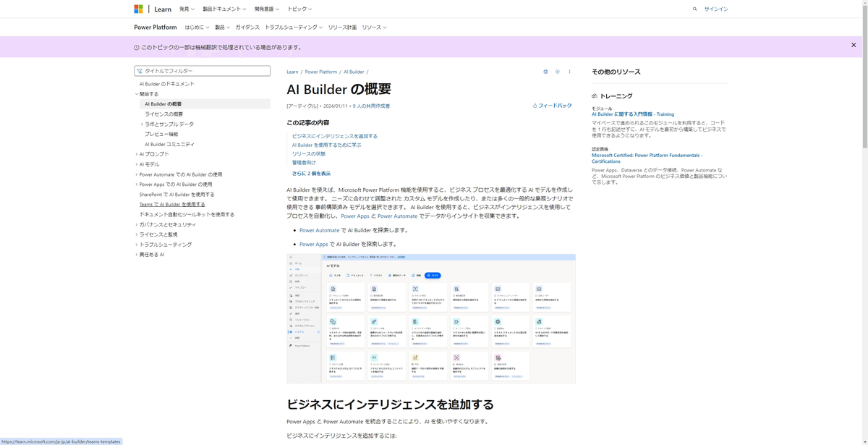The image size is (868, 445).
Task: Click サインイン to sign in
Action: pos(716,9)
